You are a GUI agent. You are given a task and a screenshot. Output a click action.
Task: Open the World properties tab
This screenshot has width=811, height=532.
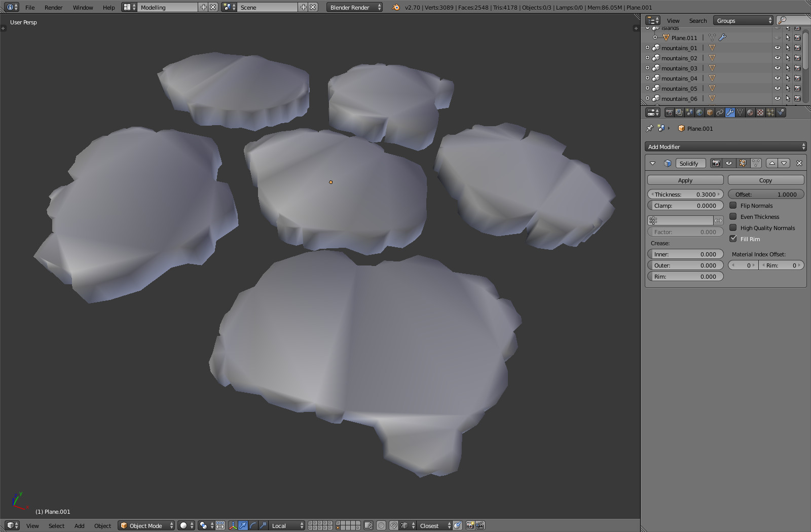(x=699, y=112)
